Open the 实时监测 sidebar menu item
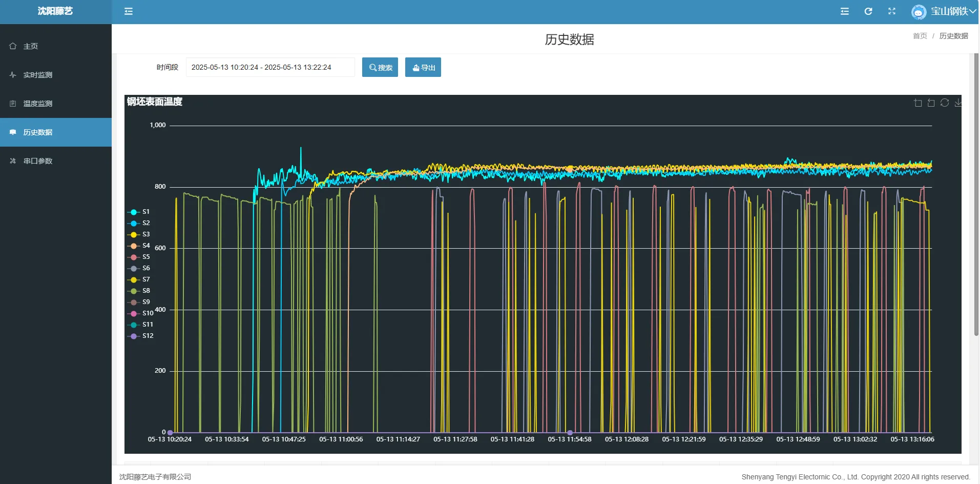Viewport: 980px width, 484px height. click(x=38, y=75)
